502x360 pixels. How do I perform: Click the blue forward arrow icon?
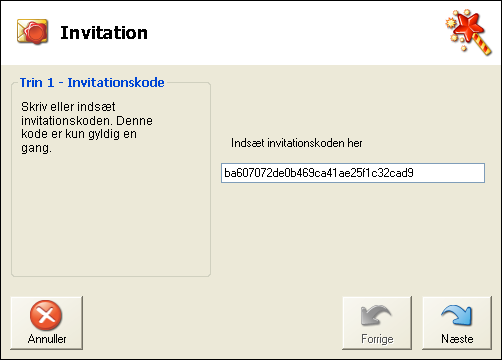point(456,315)
